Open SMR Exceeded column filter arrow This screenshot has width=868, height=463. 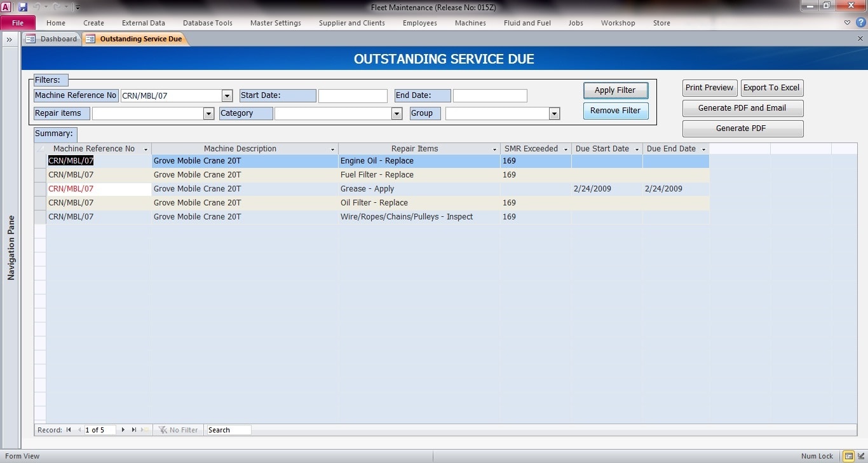pos(566,149)
